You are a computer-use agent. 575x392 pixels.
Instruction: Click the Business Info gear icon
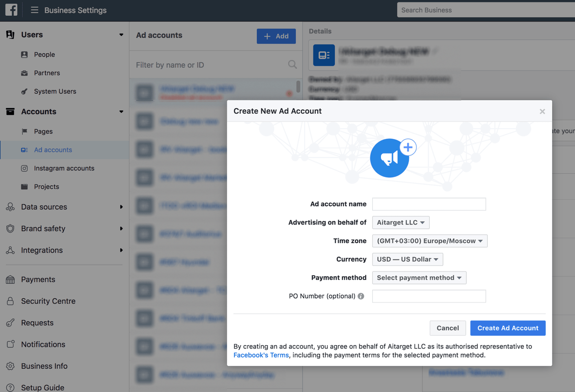point(10,366)
